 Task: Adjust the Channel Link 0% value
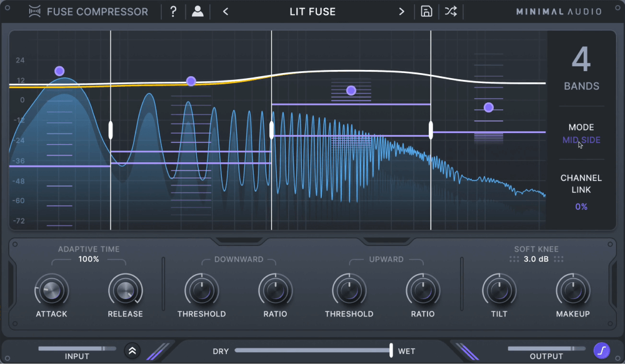tap(581, 207)
